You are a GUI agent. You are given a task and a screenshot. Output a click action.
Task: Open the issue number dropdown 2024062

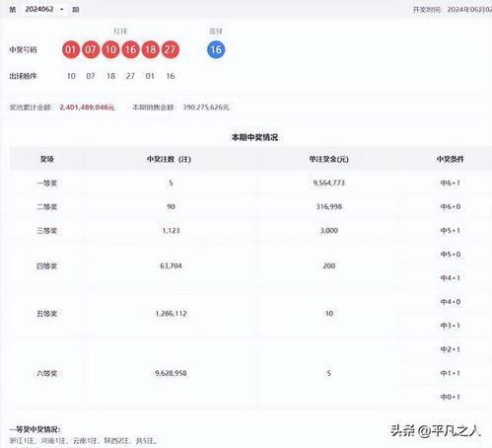(44, 9)
